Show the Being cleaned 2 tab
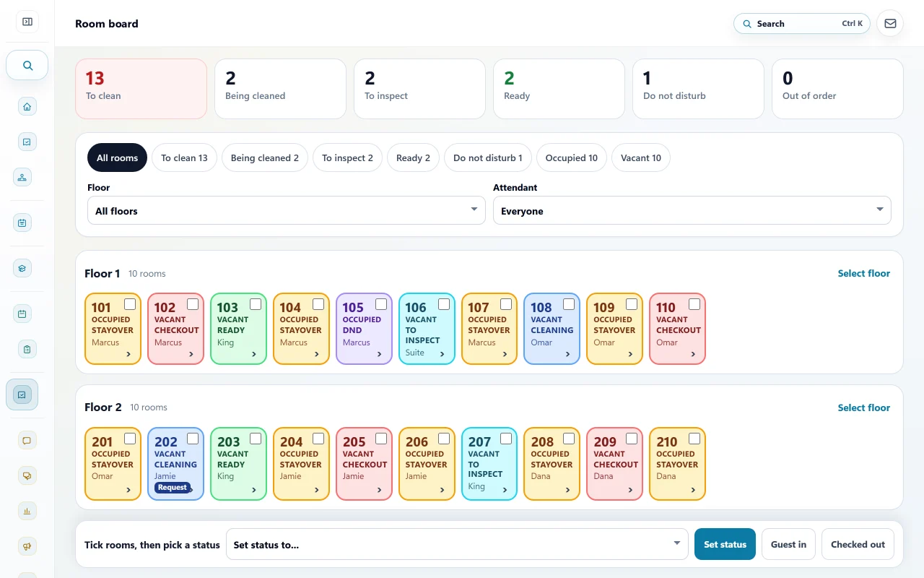Image resolution: width=924 pixels, height=578 pixels. (265, 158)
